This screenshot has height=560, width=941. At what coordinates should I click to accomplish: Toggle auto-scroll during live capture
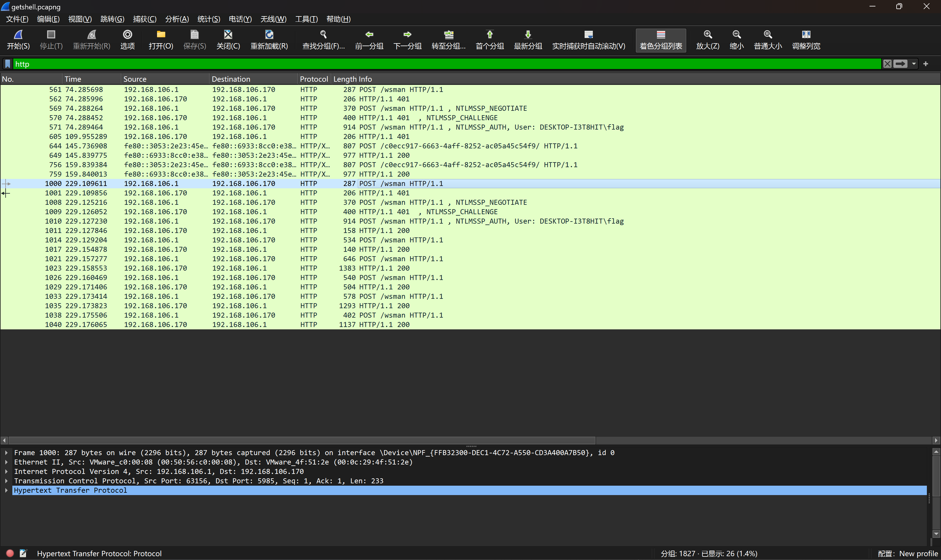coord(588,35)
